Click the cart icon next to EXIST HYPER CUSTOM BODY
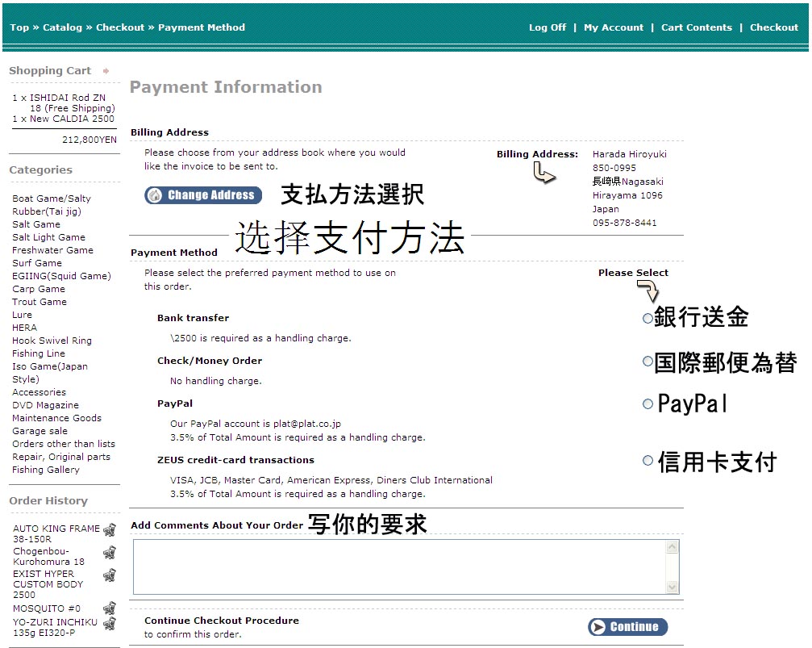Screen dimensions: 812x648 click(110, 575)
